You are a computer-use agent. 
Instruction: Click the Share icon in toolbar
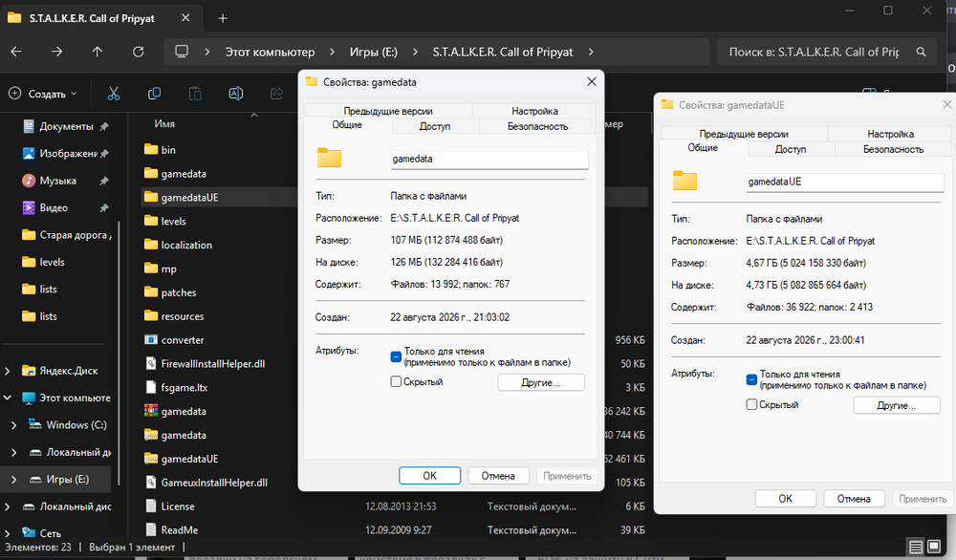coord(277,94)
